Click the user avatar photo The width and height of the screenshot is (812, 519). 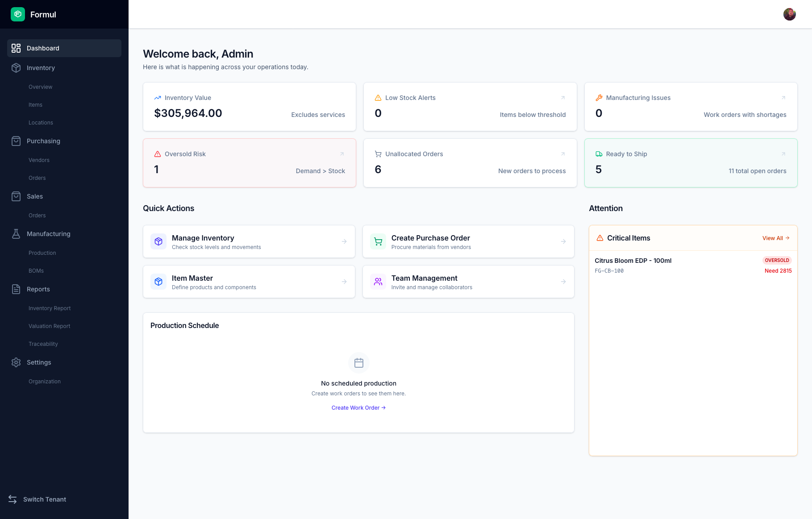(x=790, y=14)
